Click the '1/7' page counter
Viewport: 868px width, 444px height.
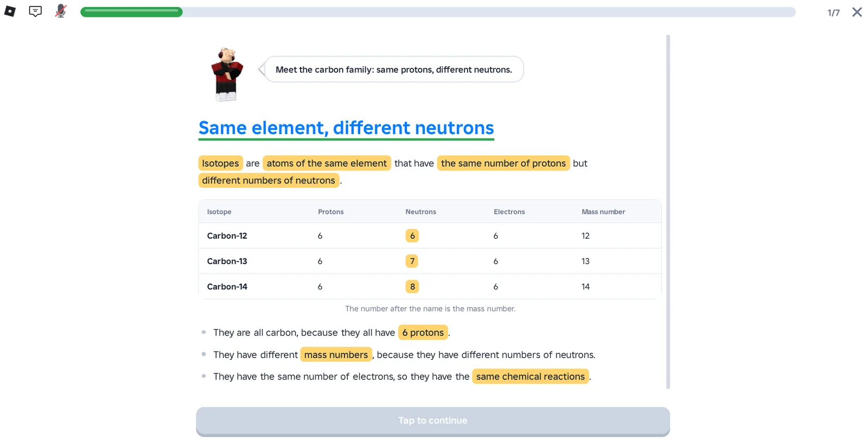point(833,12)
